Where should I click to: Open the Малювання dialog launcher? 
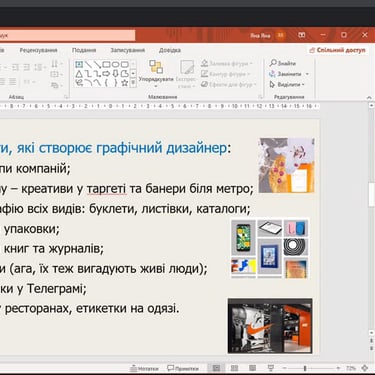[x=260, y=97]
